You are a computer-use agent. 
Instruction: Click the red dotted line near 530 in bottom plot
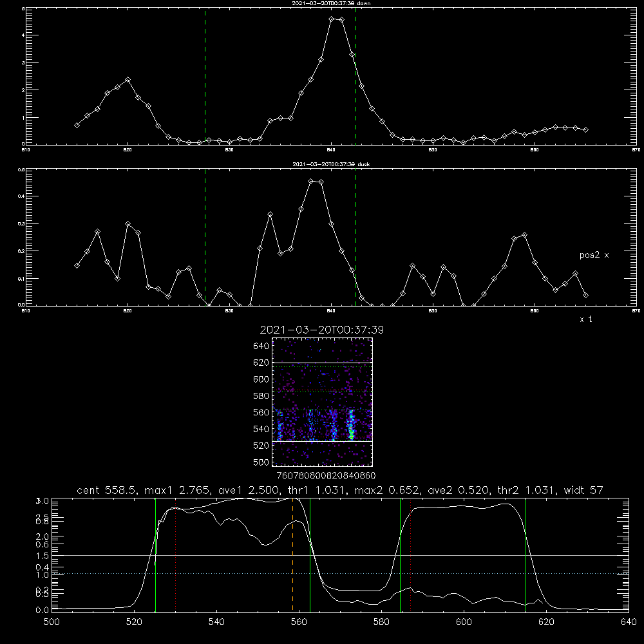175,554
